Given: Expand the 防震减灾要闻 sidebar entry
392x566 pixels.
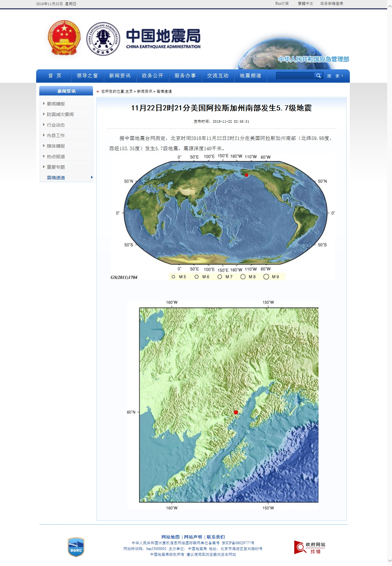Looking at the screenshot, I should coord(60,114).
